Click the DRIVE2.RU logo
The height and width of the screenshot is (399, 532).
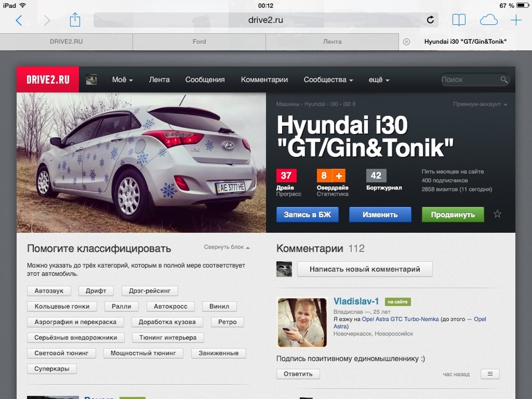point(48,79)
